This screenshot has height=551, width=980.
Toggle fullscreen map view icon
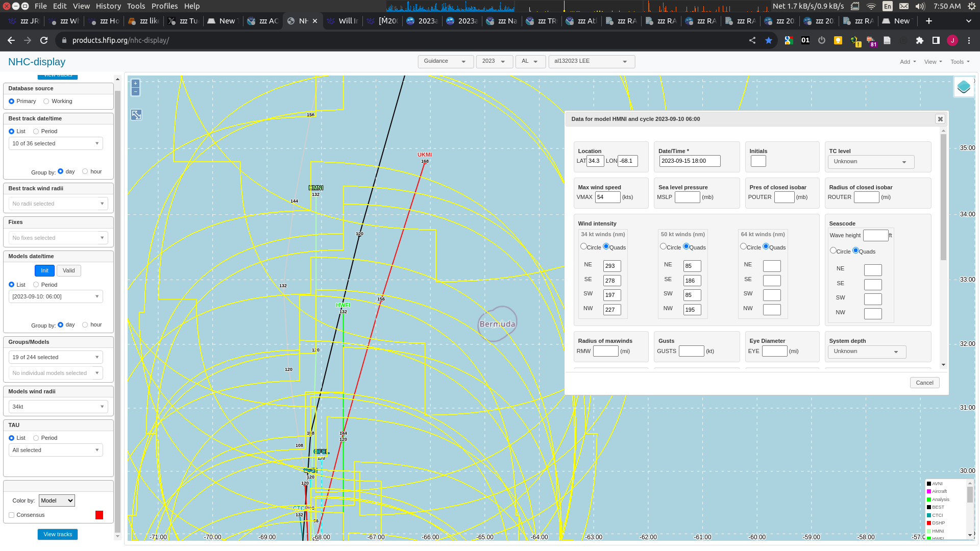[x=136, y=115]
